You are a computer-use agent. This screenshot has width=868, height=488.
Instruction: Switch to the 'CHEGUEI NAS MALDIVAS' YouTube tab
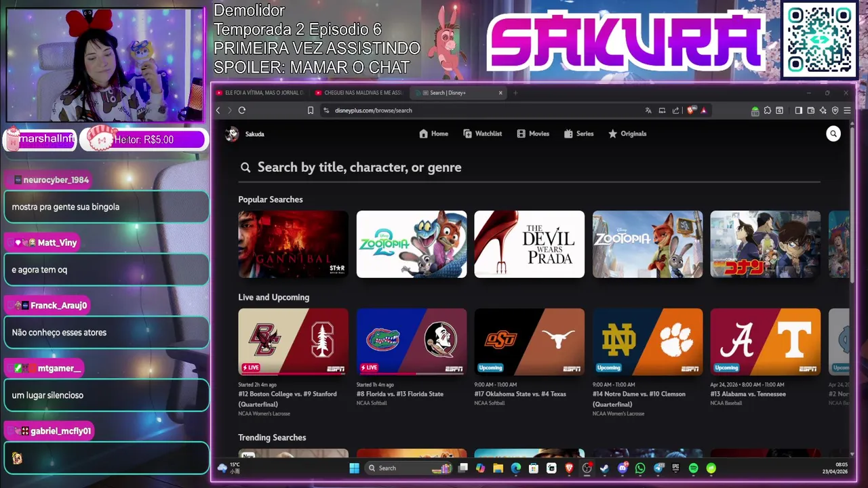click(x=359, y=93)
